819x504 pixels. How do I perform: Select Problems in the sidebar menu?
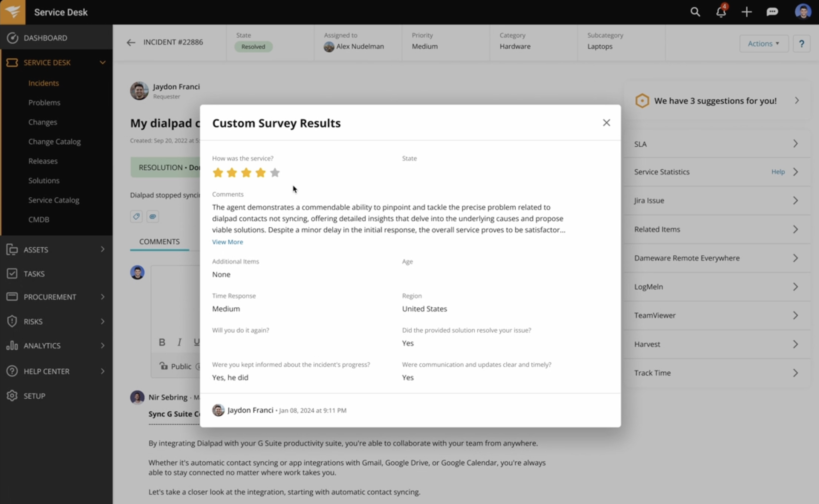tap(44, 102)
